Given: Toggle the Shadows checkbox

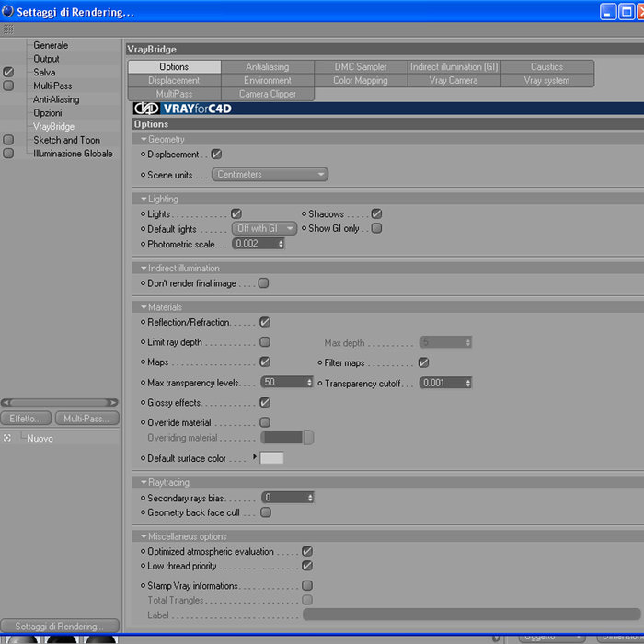Looking at the screenshot, I should pyautogui.click(x=376, y=213).
